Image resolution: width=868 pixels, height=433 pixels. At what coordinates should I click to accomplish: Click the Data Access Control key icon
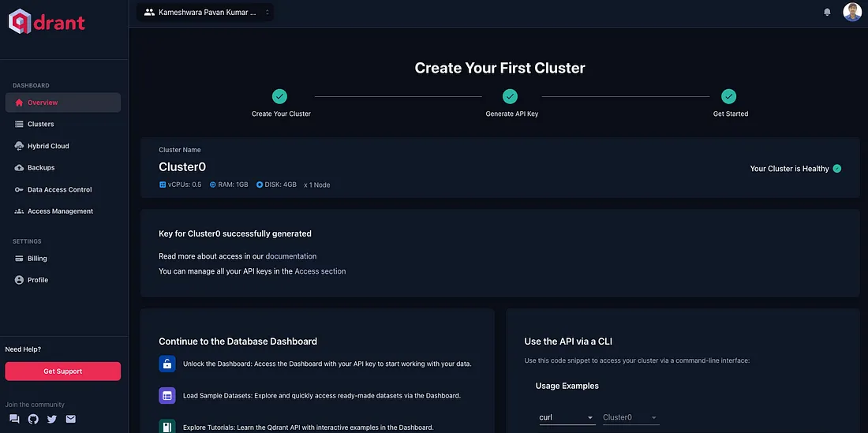click(19, 189)
